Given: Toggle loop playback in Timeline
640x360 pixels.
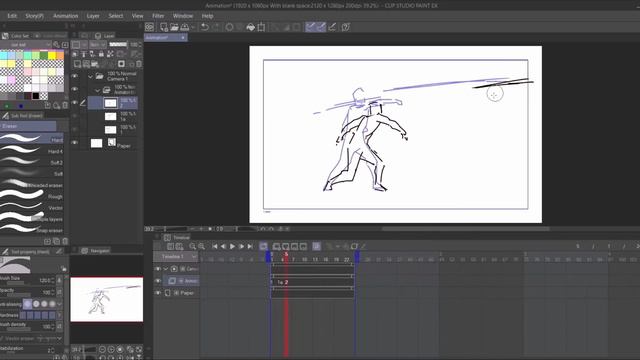Looking at the screenshot, I should pos(263,246).
